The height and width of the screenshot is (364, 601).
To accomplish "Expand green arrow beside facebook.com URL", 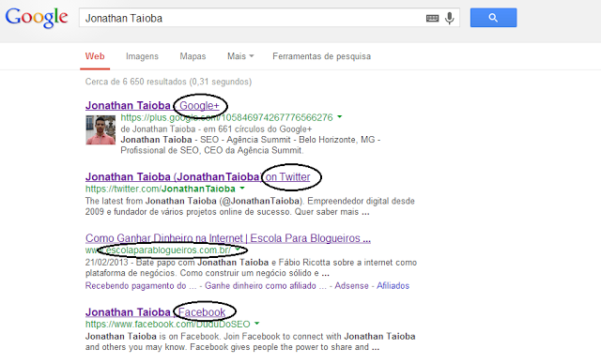I will [x=256, y=324].
